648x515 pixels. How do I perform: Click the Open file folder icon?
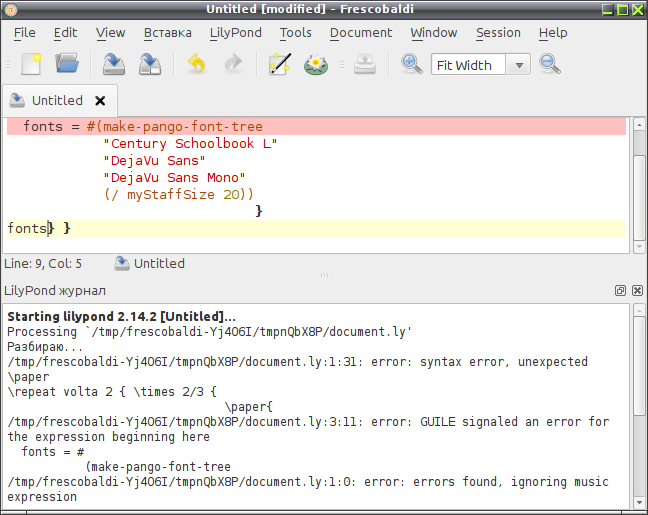coord(67,64)
